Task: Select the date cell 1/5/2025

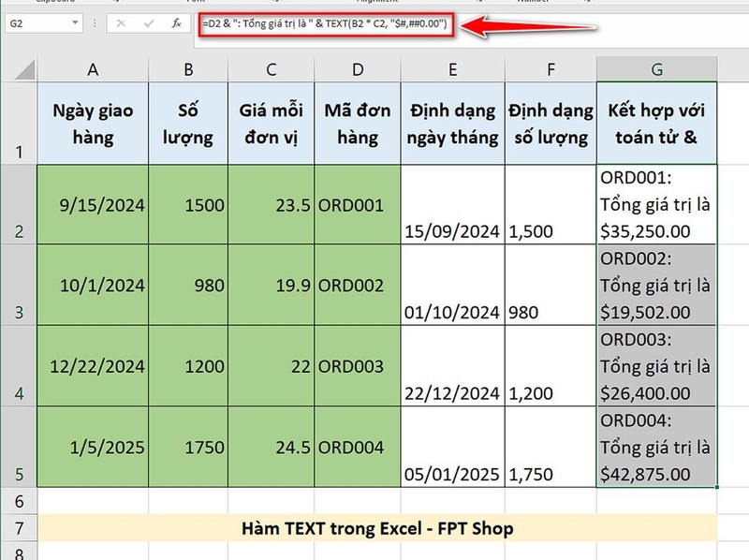Action: (x=93, y=447)
